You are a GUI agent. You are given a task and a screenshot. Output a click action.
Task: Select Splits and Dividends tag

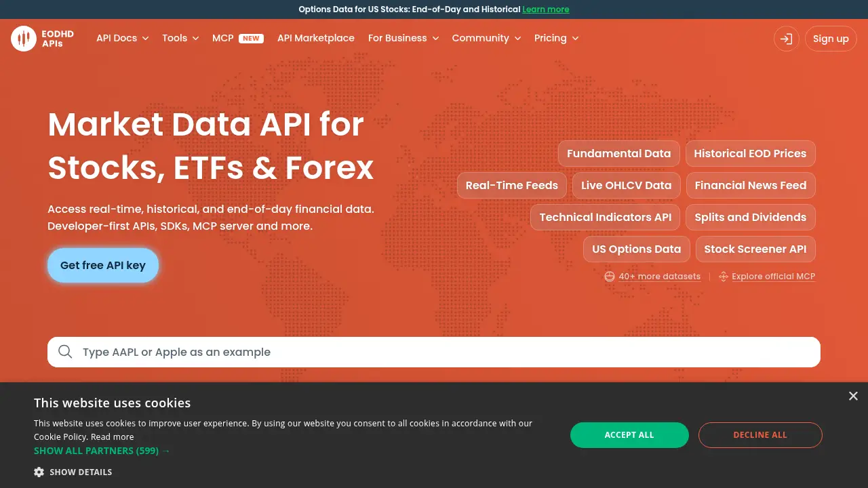point(751,217)
